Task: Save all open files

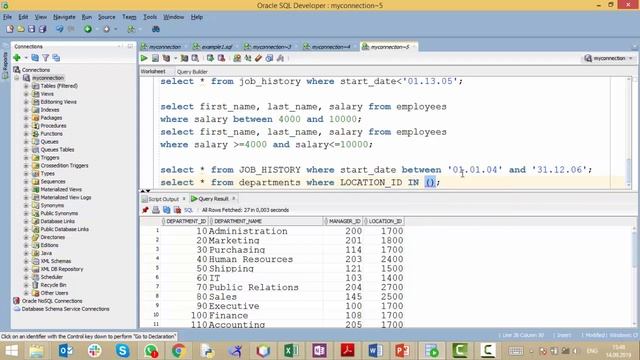Action: (x=42, y=29)
